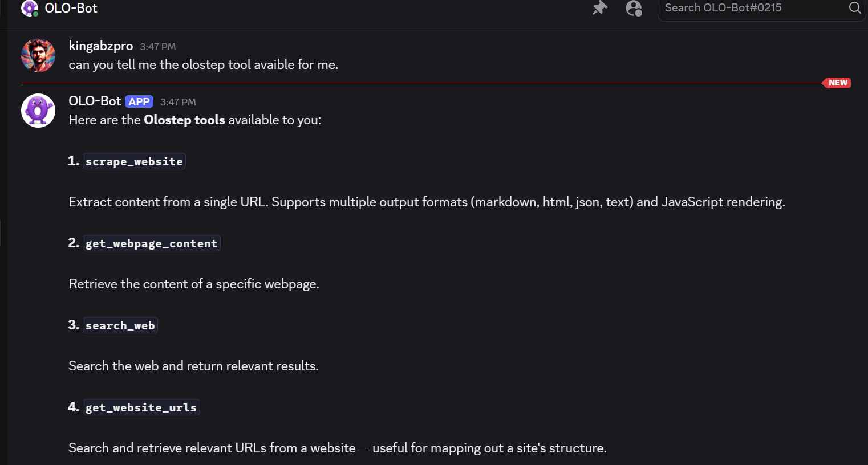Open pinned messages with the pin icon

pos(600,8)
